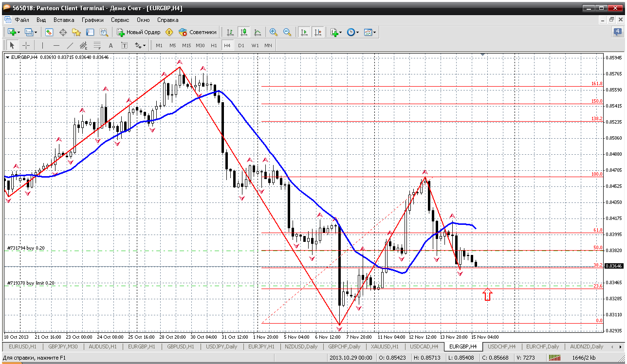Open the Файл menu
This screenshot has height=364, width=627.
click(x=22, y=20)
